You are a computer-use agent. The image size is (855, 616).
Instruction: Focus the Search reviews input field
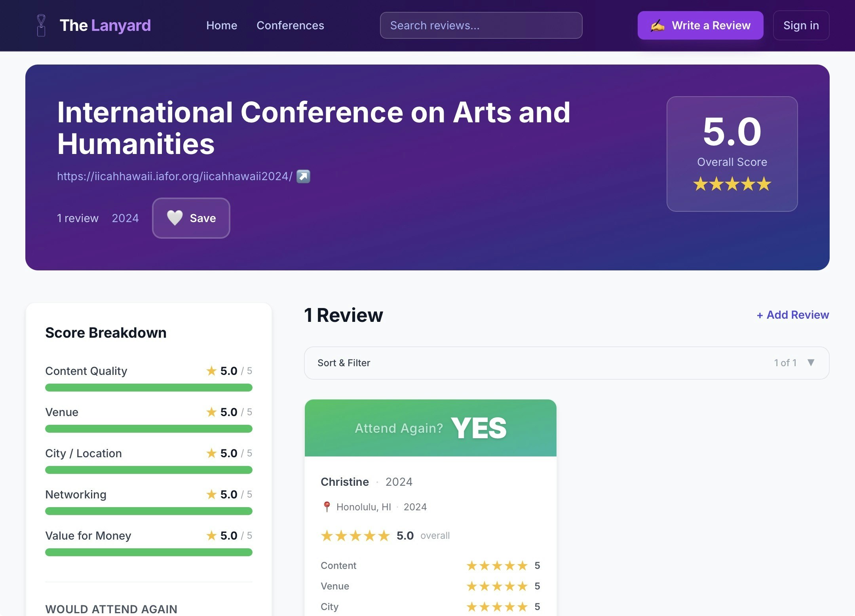pos(481,25)
